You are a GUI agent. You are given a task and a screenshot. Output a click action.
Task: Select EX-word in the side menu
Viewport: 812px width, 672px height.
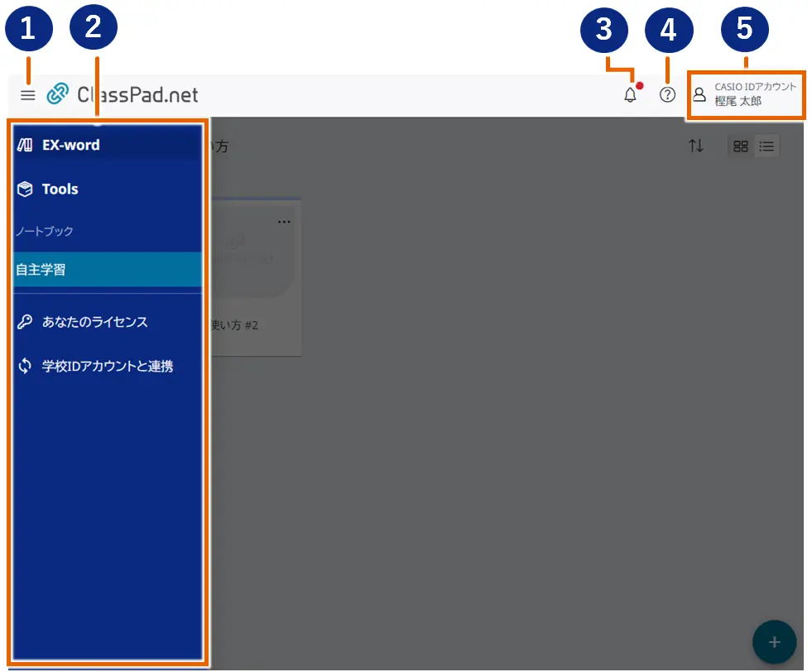tap(70, 145)
